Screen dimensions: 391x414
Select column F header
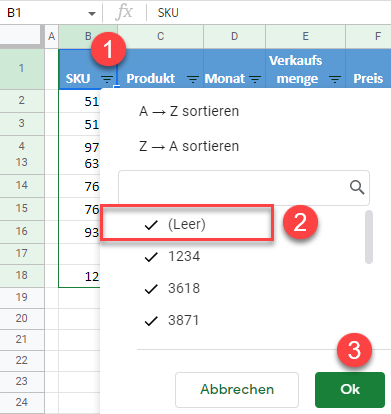(368, 36)
